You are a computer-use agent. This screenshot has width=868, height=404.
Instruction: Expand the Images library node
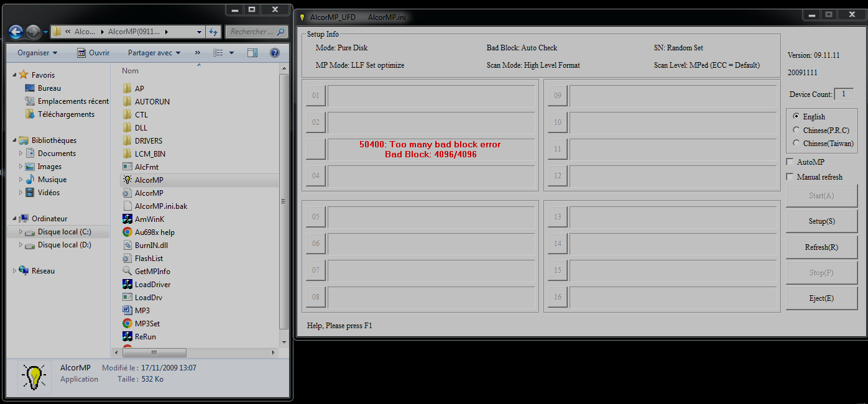point(21,167)
